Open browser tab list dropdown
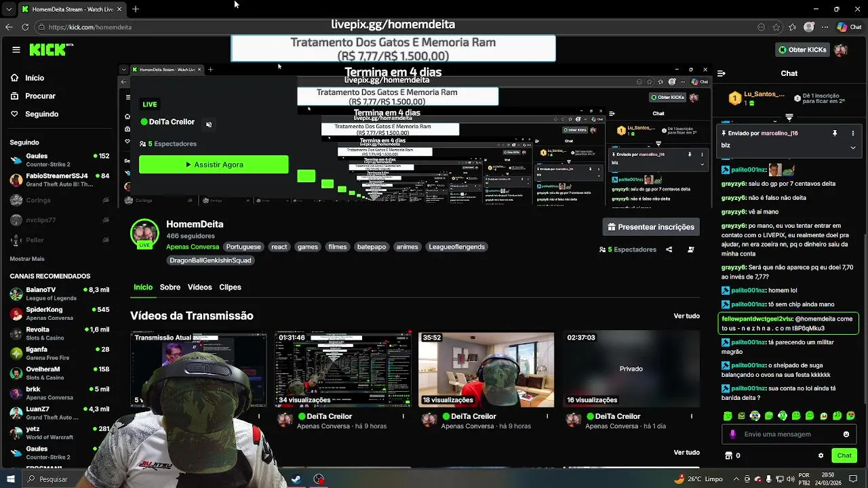This screenshot has width=868, height=488. (8, 9)
